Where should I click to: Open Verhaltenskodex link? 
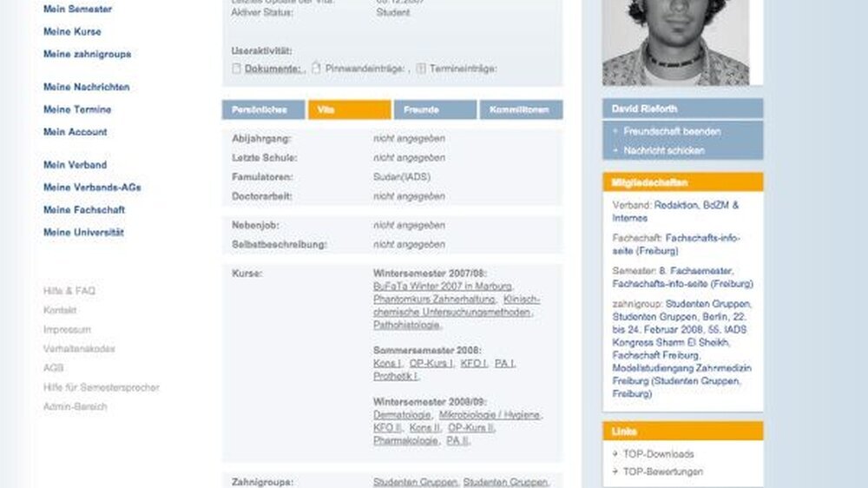point(79,349)
